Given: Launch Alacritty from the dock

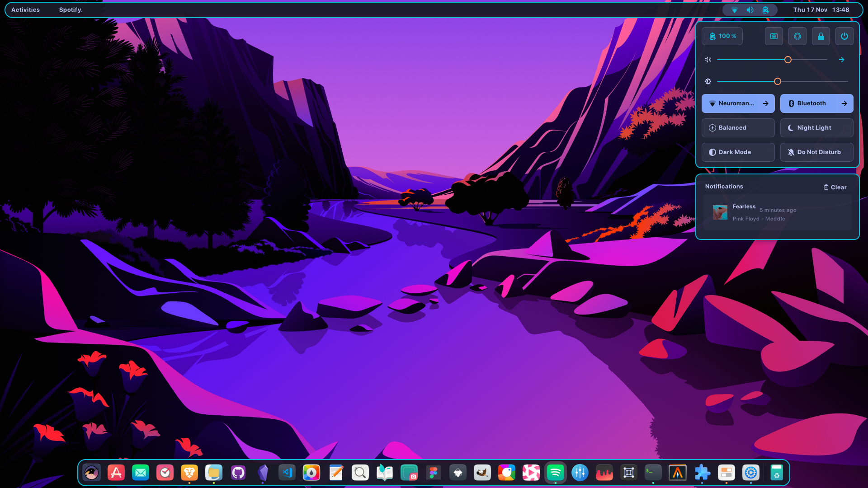Looking at the screenshot, I should click(678, 473).
